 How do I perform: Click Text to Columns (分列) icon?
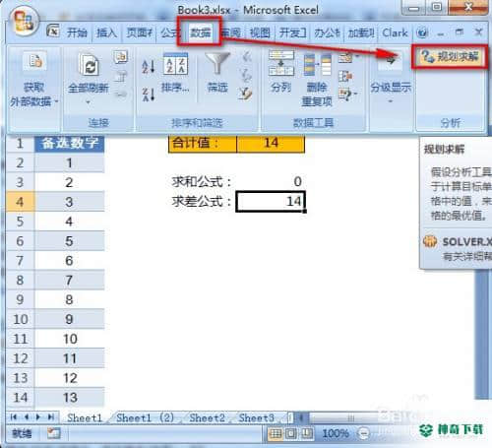281,63
